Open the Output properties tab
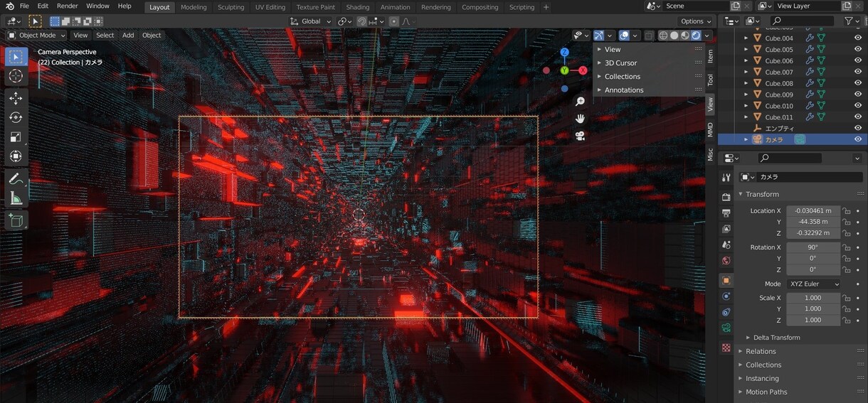 [726, 213]
